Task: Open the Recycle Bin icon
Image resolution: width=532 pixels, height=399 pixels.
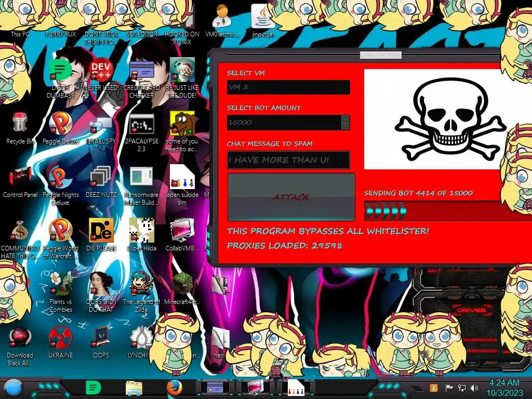Action: point(20,128)
